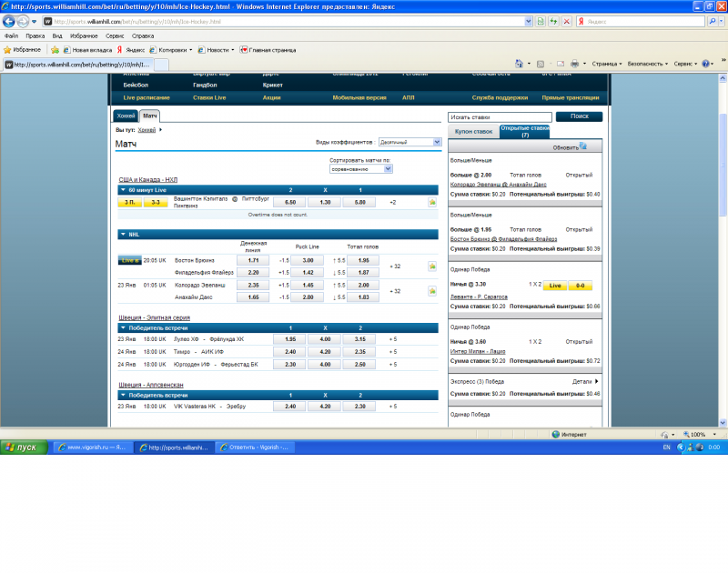Click the Леванте - Р. Сарагоса bet link

(x=479, y=297)
